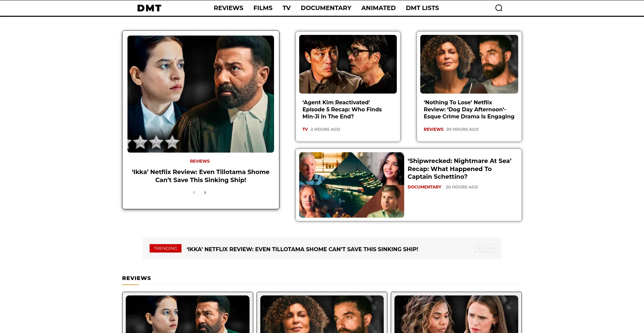This screenshot has height=333, width=644.
Task: Open second Reviews thumbnail with curly-haired woman
Action: [322, 314]
